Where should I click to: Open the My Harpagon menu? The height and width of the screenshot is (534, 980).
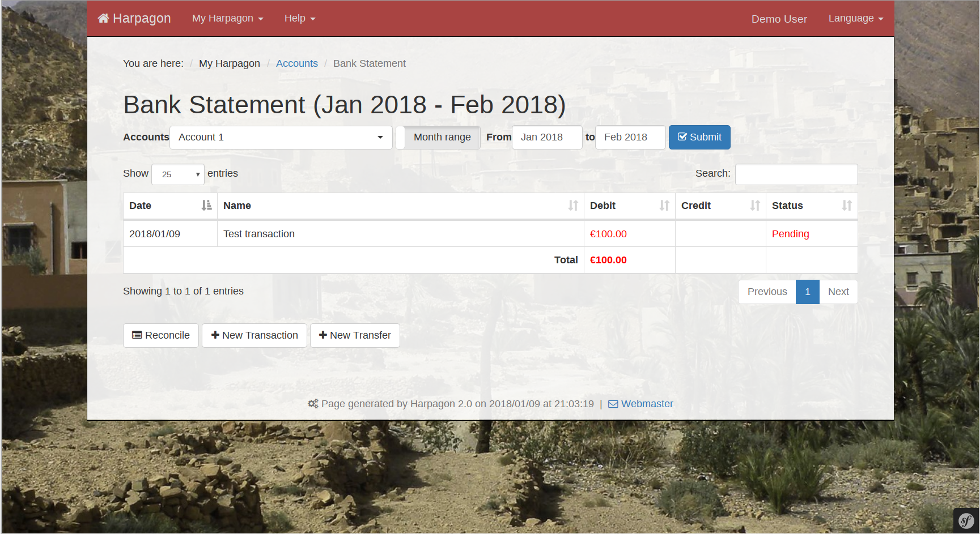pyautogui.click(x=227, y=18)
